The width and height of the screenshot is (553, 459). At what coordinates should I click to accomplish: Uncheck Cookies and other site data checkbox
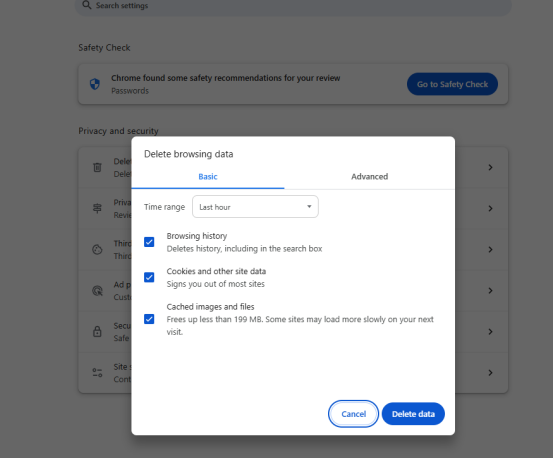149,277
